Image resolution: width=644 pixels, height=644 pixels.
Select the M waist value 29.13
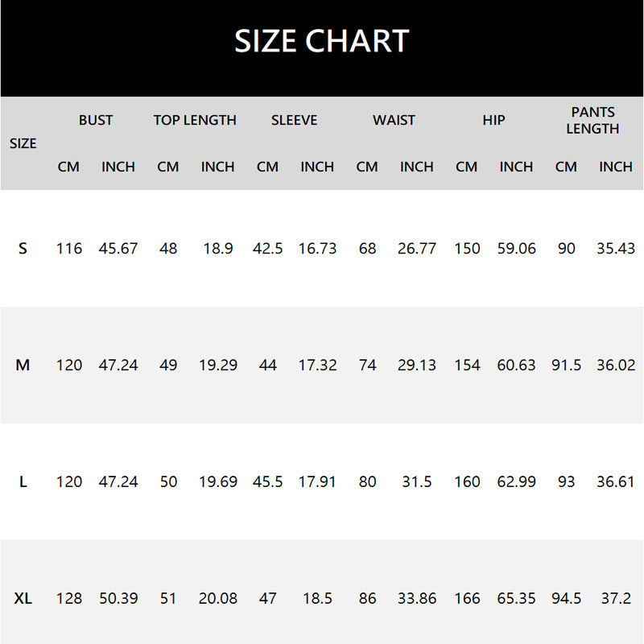click(x=417, y=365)
